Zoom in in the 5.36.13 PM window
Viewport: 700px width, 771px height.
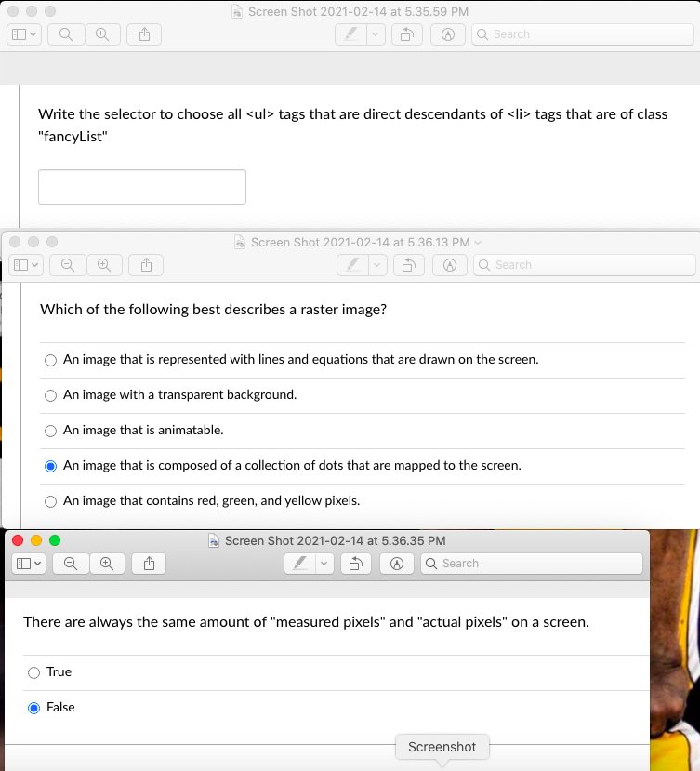pyautogui.click(x=104, y=265)
